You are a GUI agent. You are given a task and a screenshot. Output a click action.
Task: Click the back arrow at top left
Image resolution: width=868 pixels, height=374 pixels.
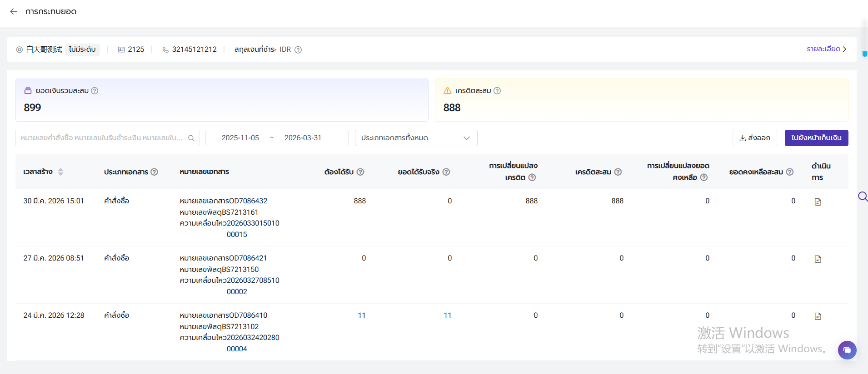(14, 11)
